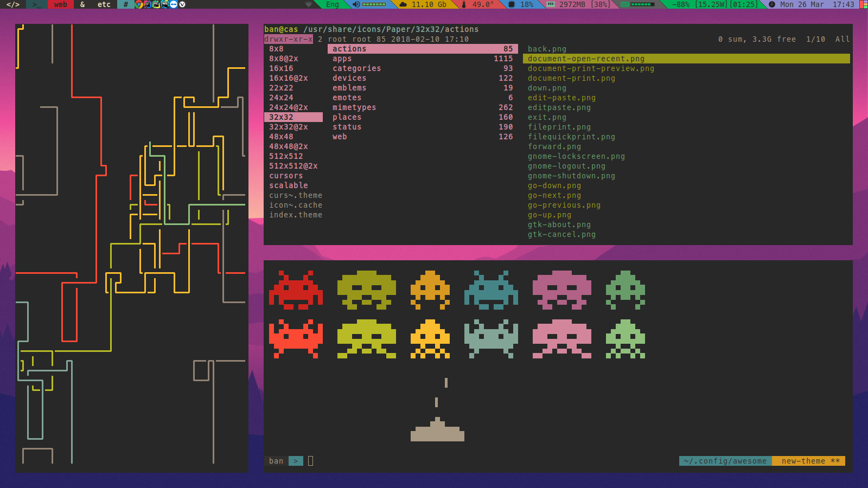Select the emblems folder row

[423, 88]
